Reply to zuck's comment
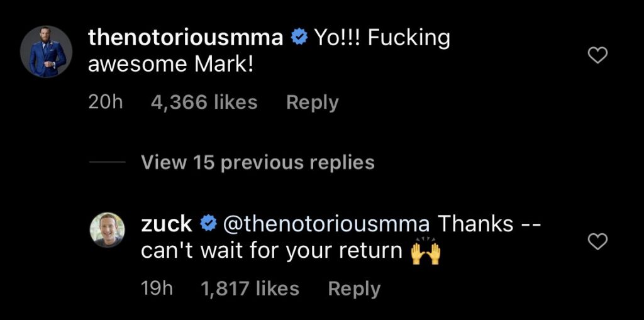The width and height of the screenshot is (644, 320). [x=354, y=289]
